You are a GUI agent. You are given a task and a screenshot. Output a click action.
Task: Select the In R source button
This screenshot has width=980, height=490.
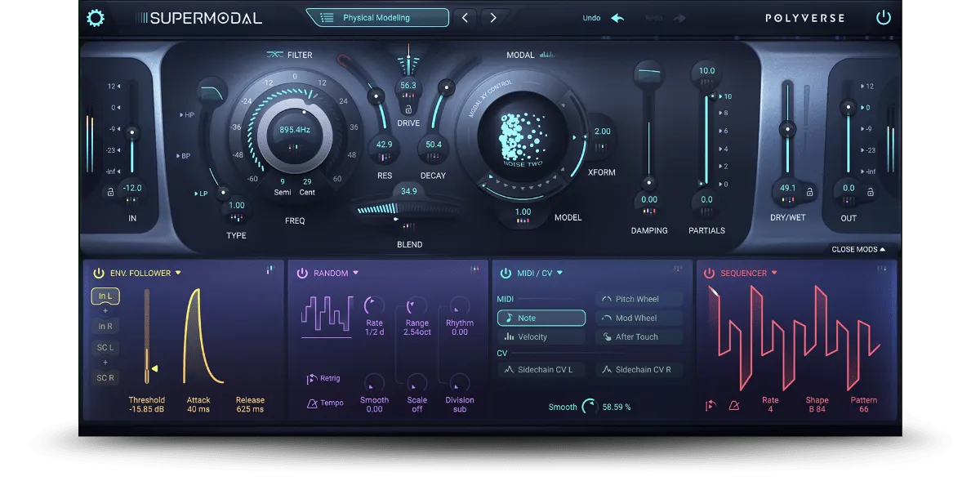105,326
